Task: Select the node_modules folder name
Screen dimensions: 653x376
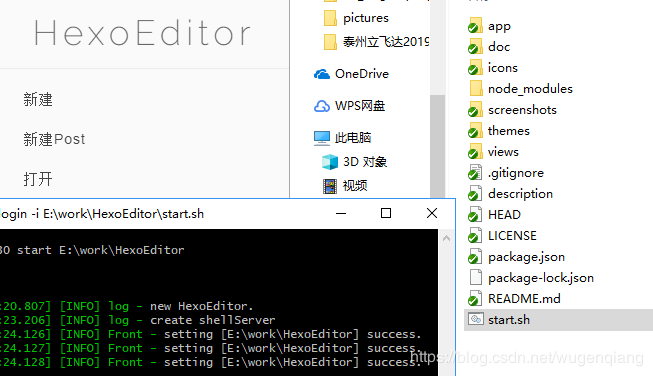Action: 530,89
